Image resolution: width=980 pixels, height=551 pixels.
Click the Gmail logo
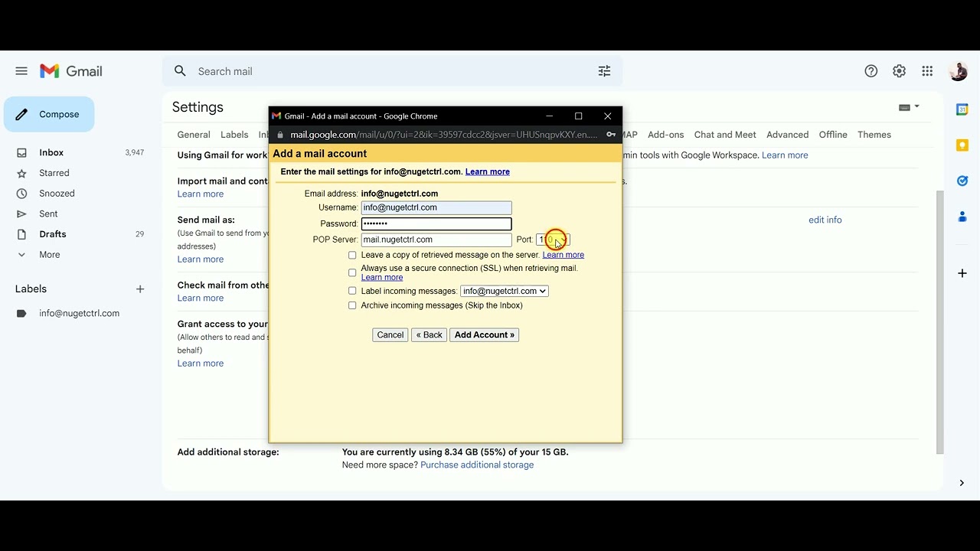71,71
